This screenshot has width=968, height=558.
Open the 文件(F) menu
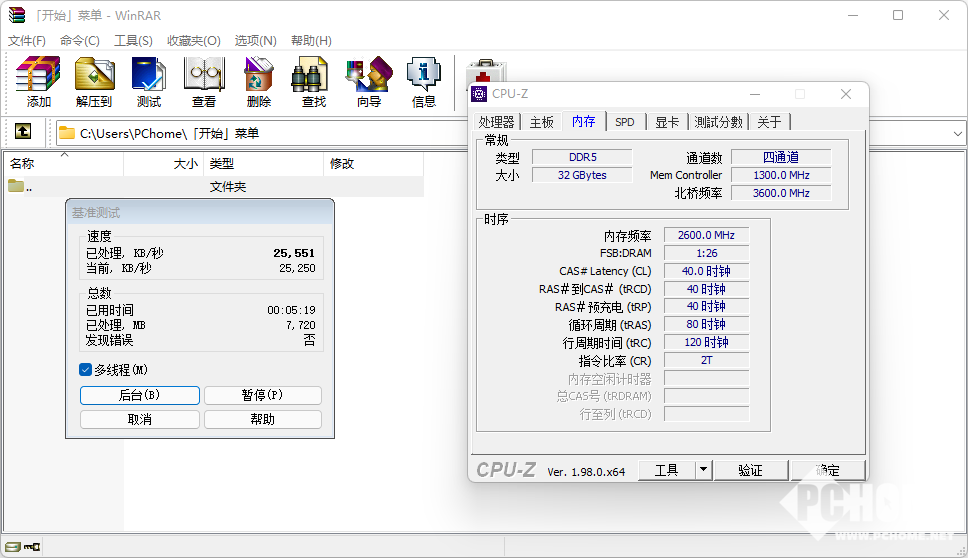pos(27,41)
